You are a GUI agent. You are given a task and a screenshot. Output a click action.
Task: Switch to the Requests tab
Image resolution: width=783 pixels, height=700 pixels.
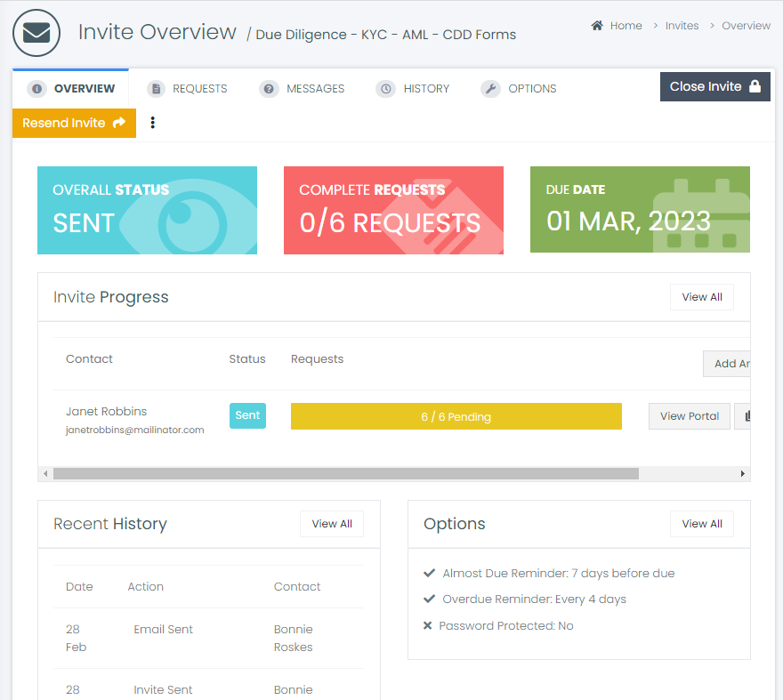pos(189,88)
